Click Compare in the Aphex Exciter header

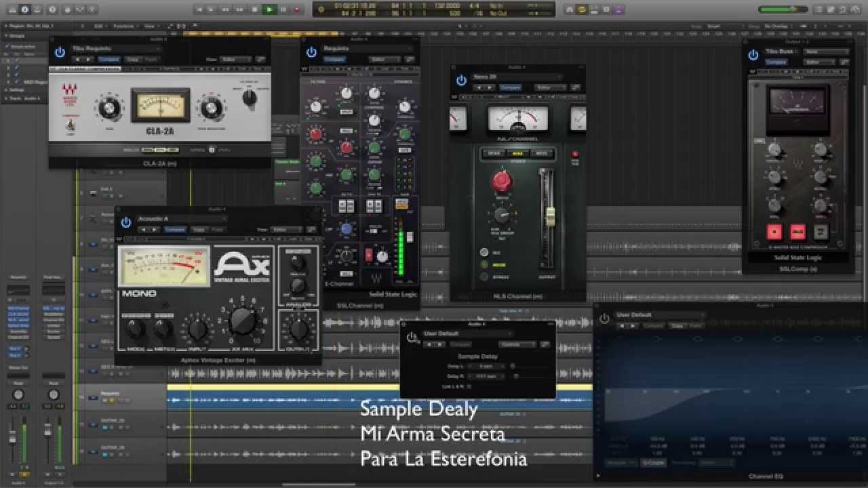(174, 230)
